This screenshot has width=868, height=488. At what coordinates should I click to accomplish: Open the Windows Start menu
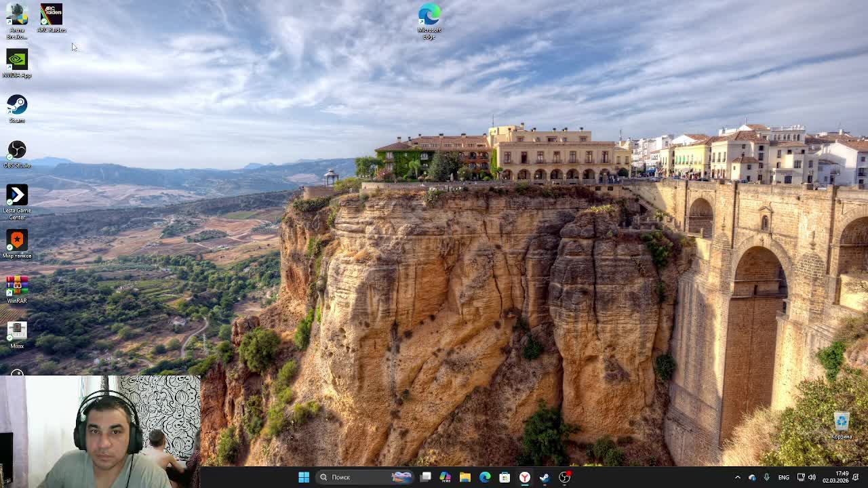point(304,477)
